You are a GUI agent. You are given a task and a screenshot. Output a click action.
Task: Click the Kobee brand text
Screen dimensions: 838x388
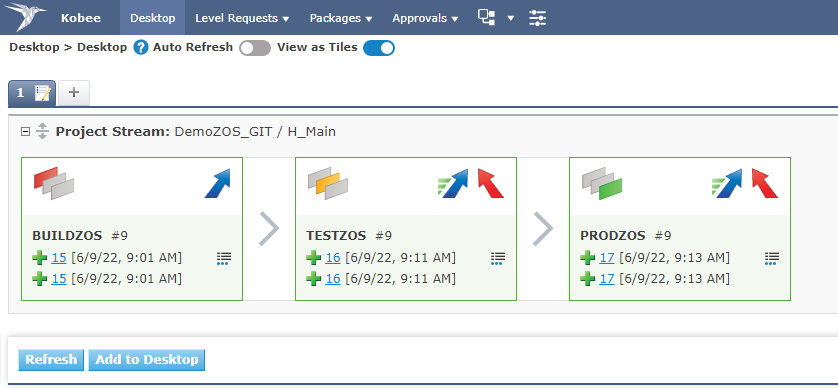[80, 18]
